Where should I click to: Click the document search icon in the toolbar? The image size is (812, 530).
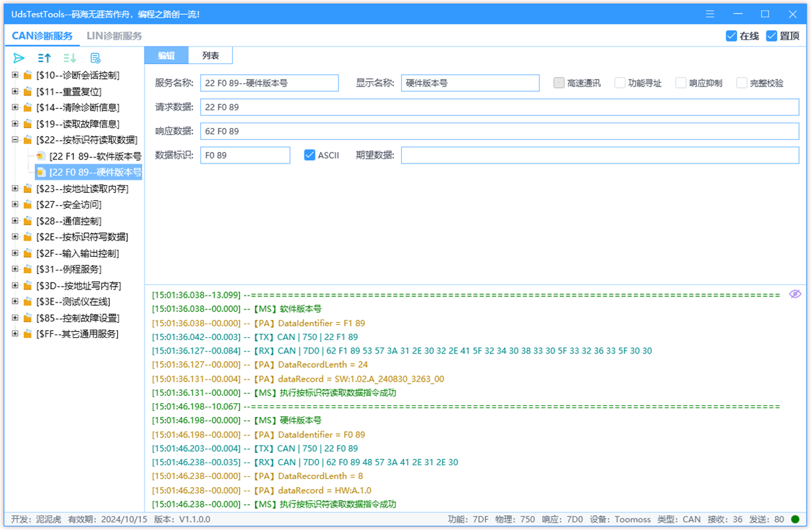click(x=95, y=58)
